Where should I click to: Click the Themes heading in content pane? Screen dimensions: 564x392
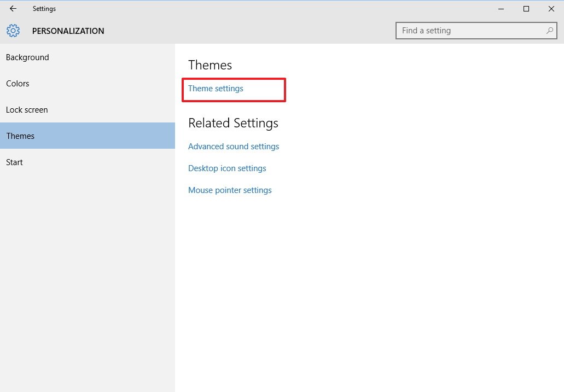(x=210, y=65)
